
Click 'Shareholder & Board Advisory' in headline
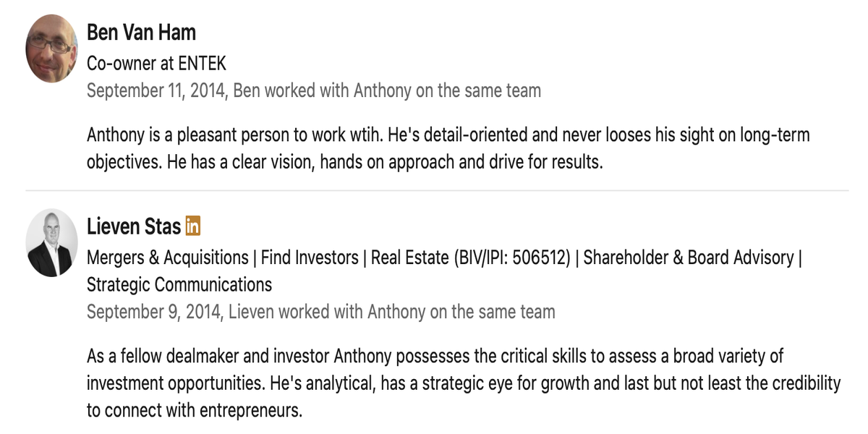pyautogui.click(x=688, y=258)
